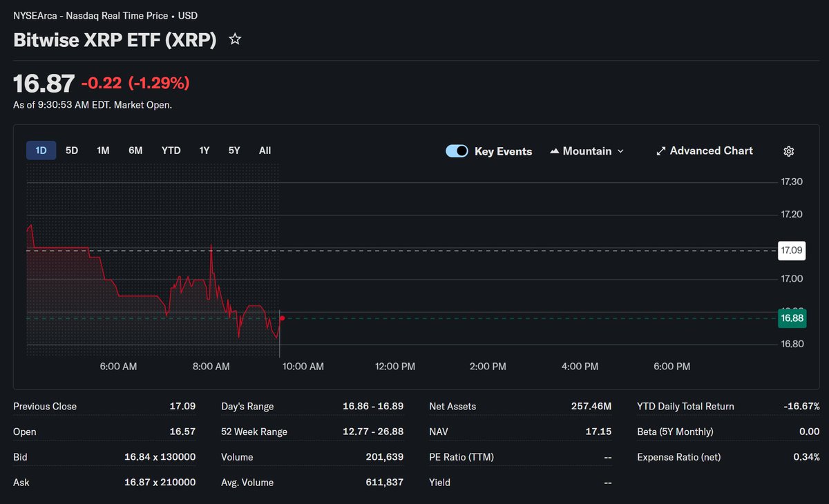Viewport: 829px width, 504px height.
Task: Click the 52 Week Range value 12.77 - 26.88
Action: click(x=373, y=432)
